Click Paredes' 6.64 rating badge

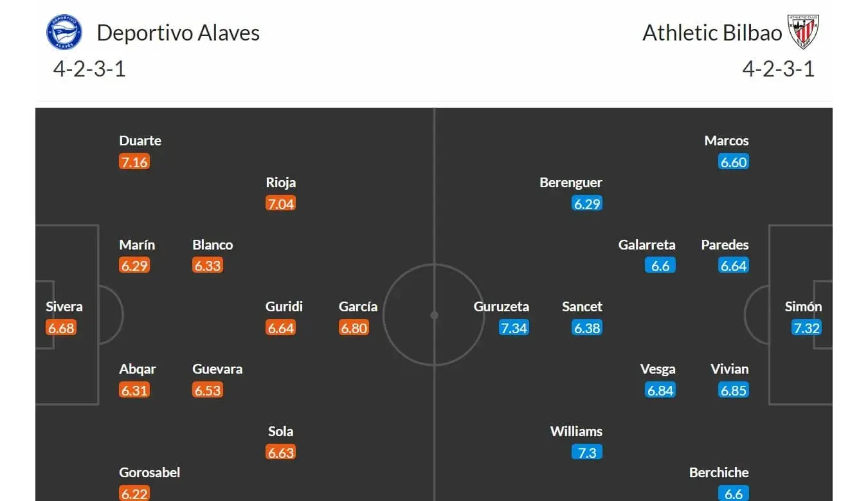(x=734, y=266)
